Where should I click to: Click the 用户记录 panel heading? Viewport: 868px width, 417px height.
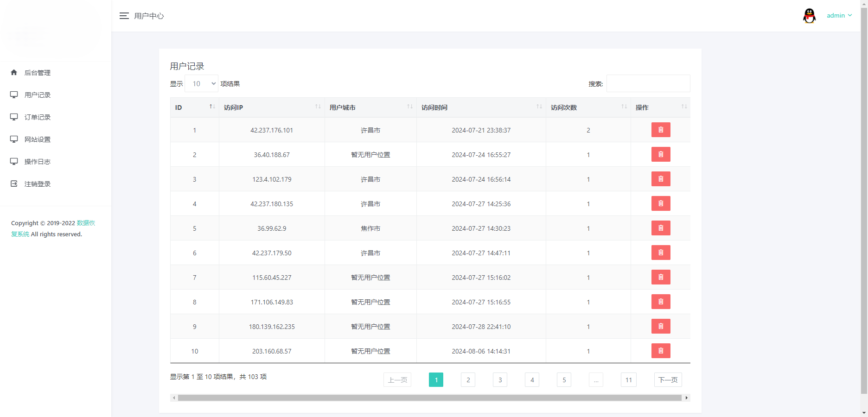(x=187, y=66)
